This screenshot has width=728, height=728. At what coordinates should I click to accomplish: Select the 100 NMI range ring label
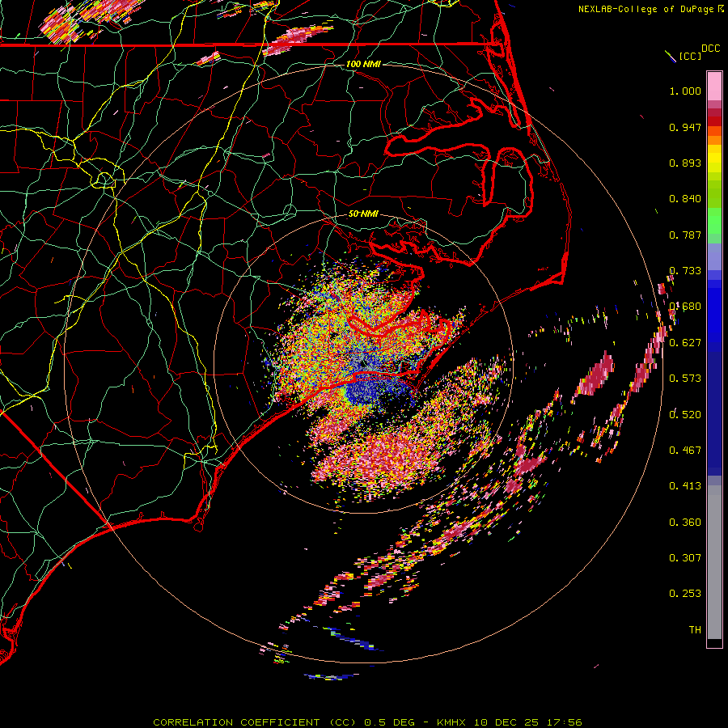tap(363, 64)
